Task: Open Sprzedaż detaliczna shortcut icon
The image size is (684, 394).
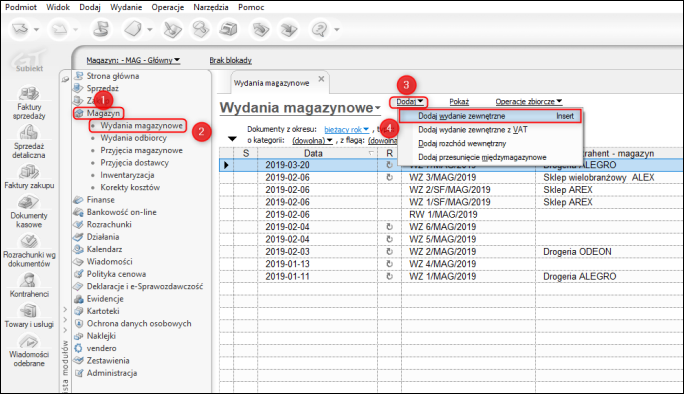Action: point(29,132)
